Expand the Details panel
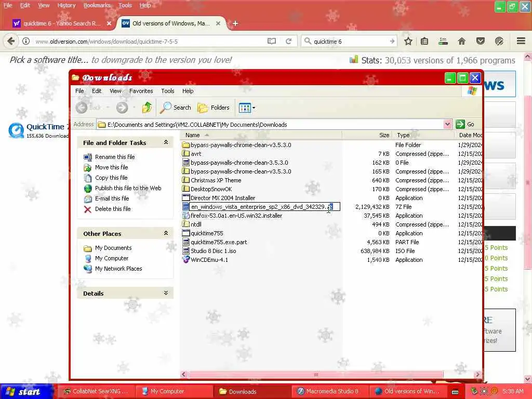Viewport: 532px width, 399px height. tap(166, 293)
